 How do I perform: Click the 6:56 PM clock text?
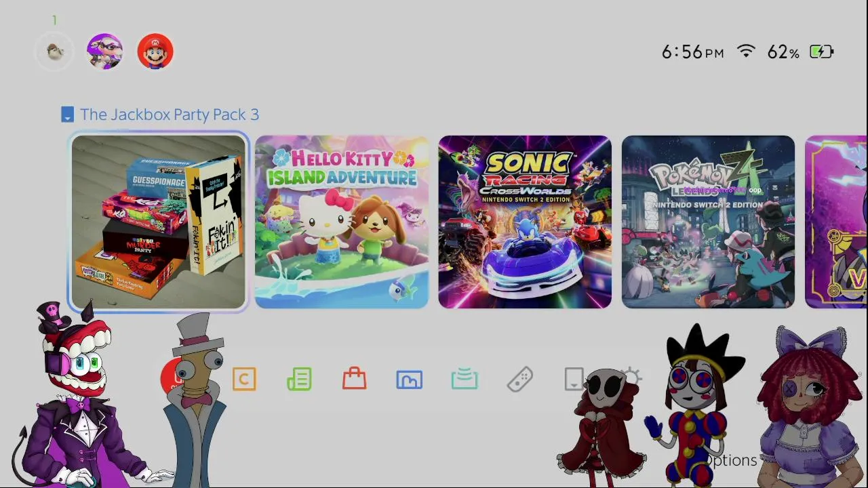pos(692,52)
